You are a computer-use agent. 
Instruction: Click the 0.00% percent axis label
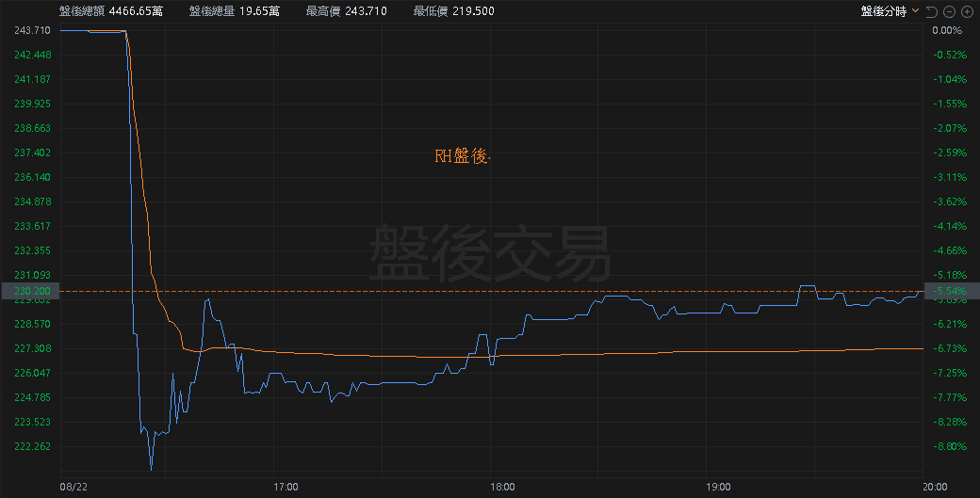tap(948, 30)
